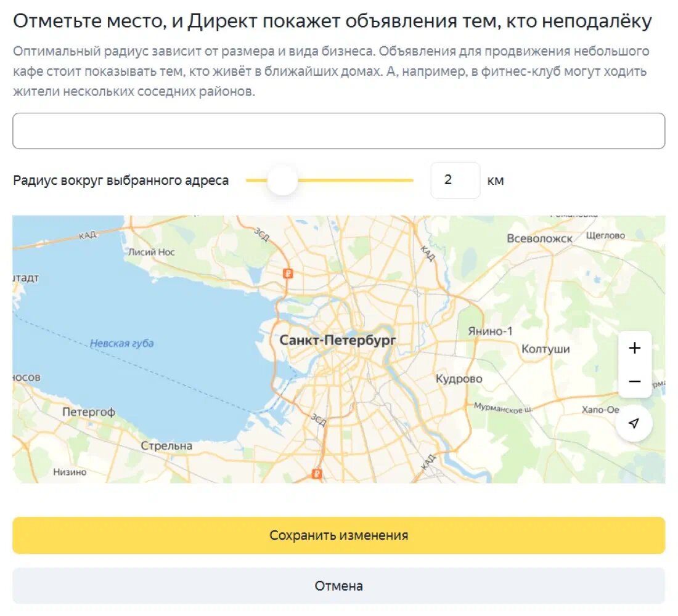Click Мурманское ш. road label
Image resolution: width=678 pixels, height=616 pixels.
coord(504,408)
